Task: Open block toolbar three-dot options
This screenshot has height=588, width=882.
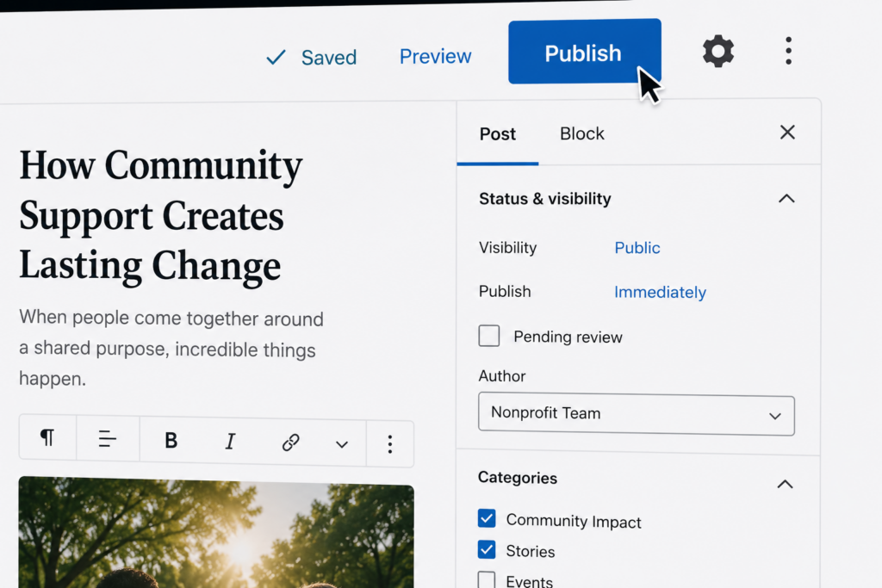Action: (x=390, y=444)
